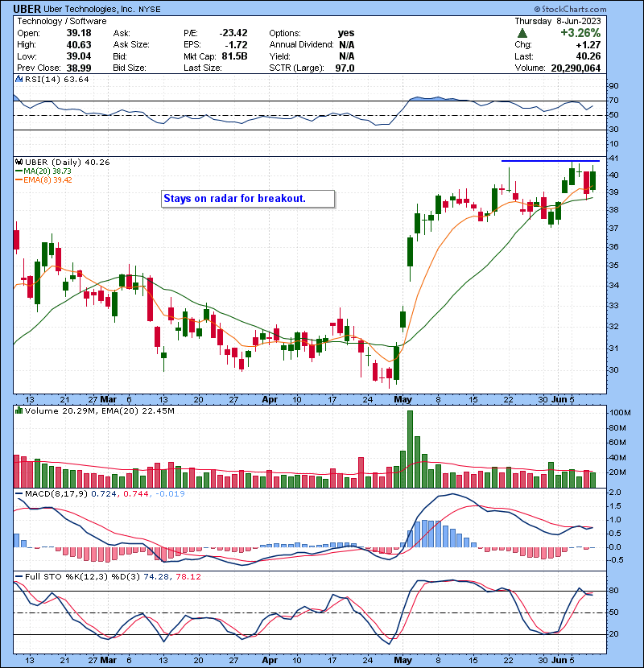
Task: Click the Low value 39.04
Action: [78, 56]
